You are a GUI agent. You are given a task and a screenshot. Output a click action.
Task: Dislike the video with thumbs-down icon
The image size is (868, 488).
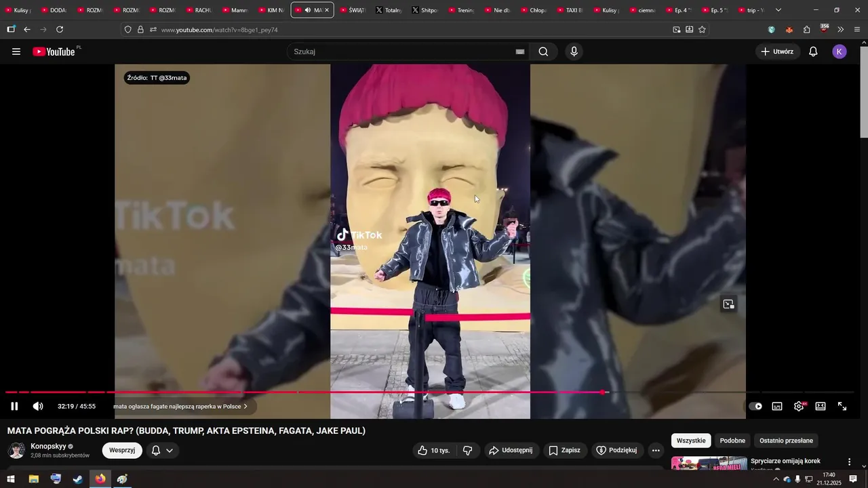467,450
